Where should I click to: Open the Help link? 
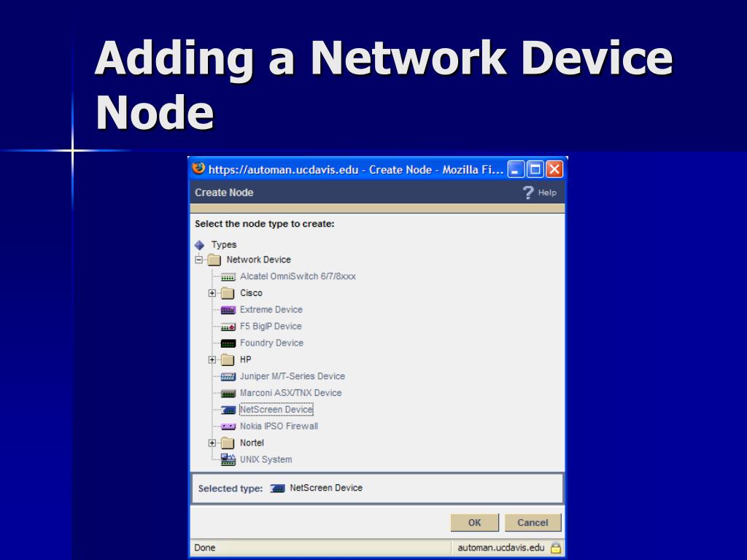point(547,192)
